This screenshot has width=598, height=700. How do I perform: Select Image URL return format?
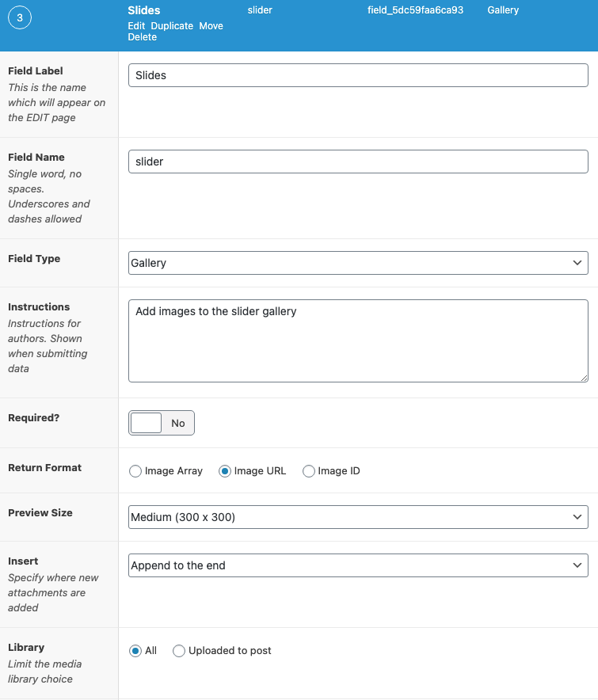225,471
